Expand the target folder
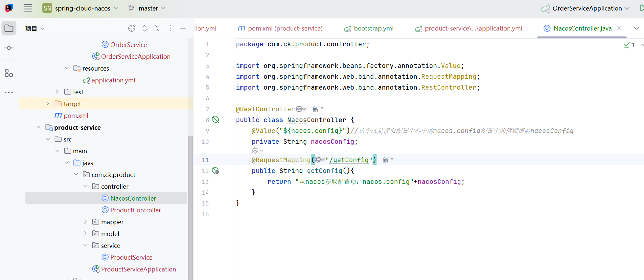 48,103
